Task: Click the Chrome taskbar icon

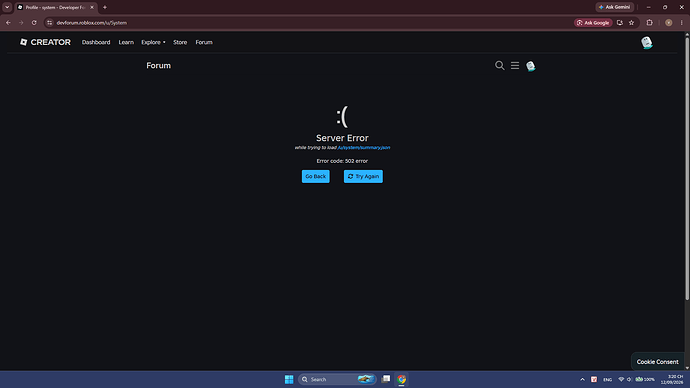Action: (401, 379)
